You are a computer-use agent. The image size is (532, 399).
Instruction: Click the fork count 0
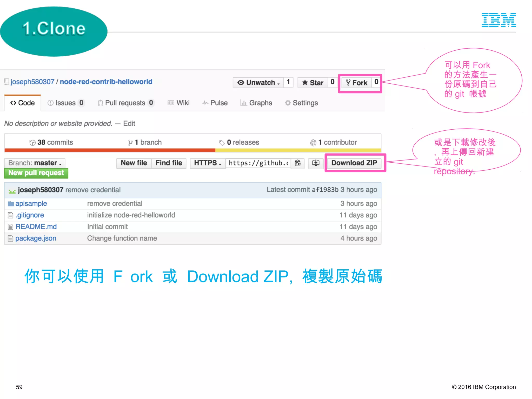(x=376, y=82)
